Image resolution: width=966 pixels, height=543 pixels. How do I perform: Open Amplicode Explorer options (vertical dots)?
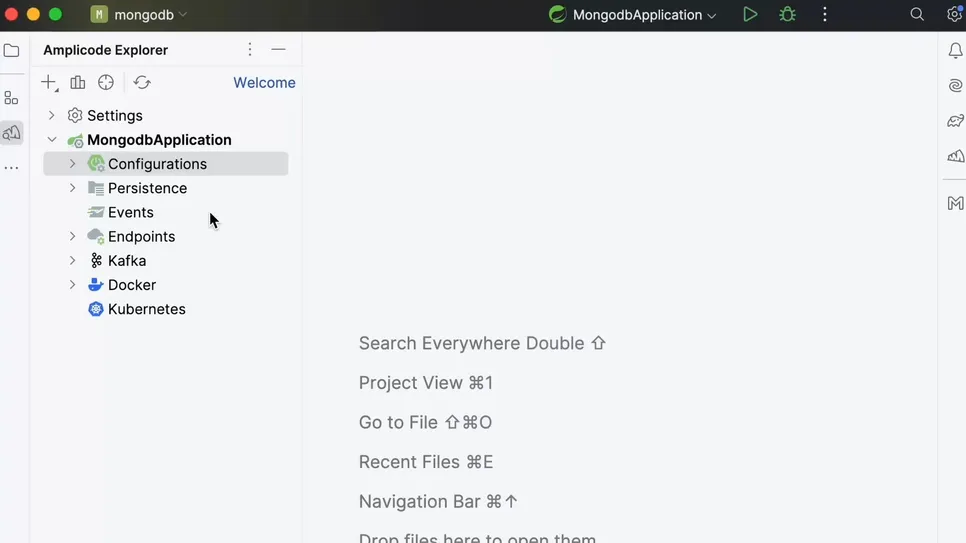click(250, 49)
